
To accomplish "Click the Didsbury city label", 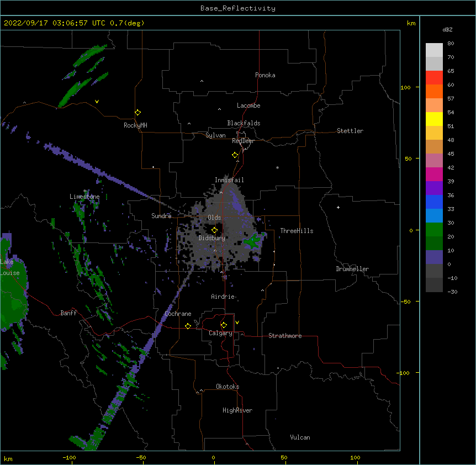I will point(212,238).
